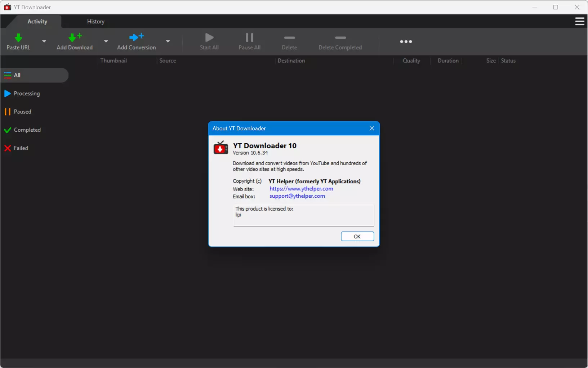Close the About YT Downloader dialog
Screen dimensions: 588x368
(x=372, y=128)
